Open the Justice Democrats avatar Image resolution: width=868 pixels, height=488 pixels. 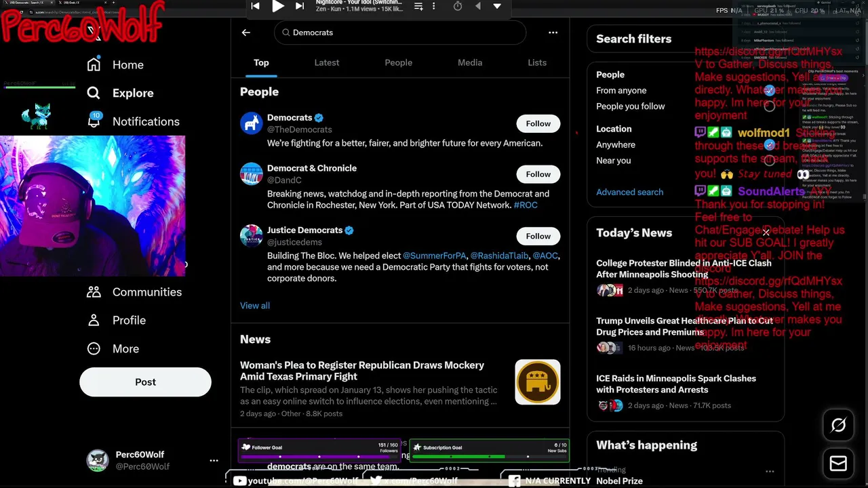[251, 236]
